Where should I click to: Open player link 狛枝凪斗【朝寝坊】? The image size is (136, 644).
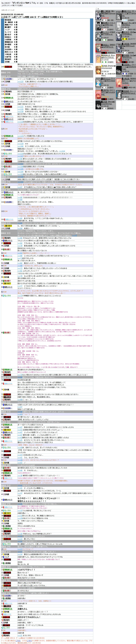point(108,46)
